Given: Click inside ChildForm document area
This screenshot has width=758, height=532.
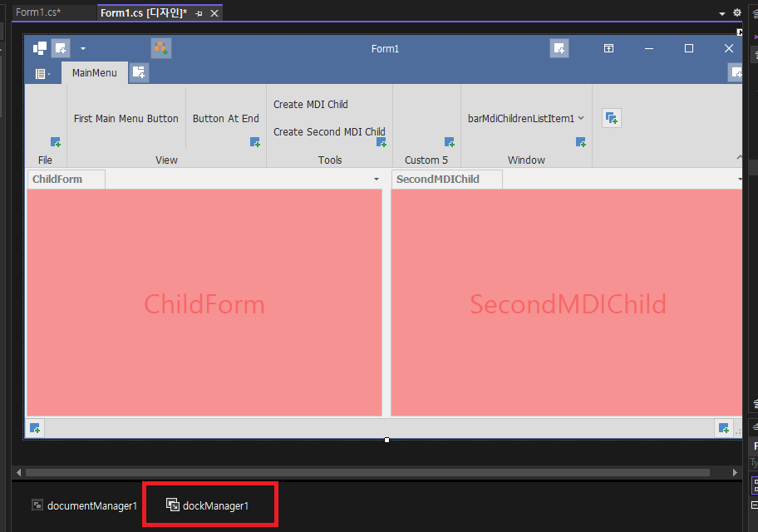Looking at the screenshot, I should point(204,303).
